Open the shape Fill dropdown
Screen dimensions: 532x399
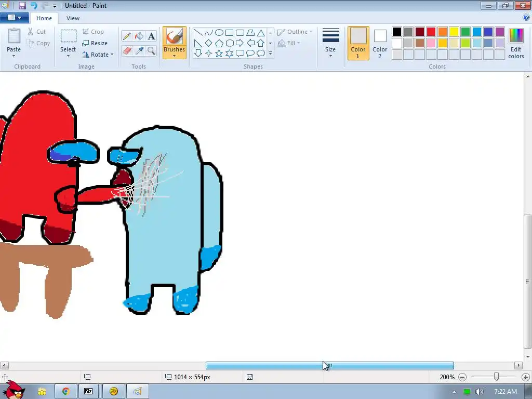coord(289,43)
